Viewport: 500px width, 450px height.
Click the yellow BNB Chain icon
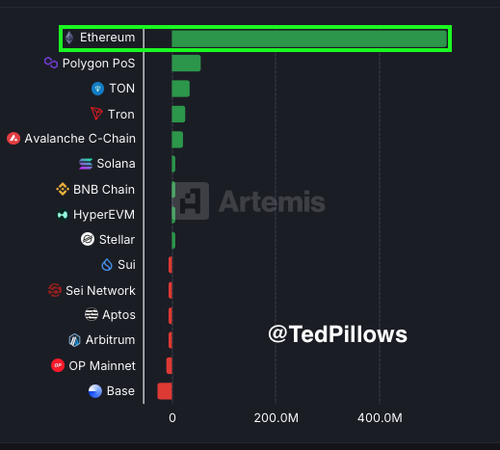coord(62,189)
